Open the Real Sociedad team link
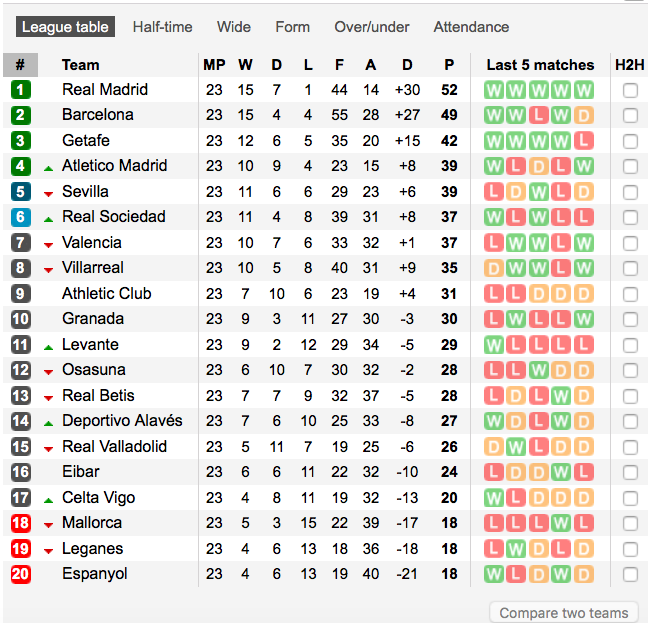Image resolution: width=648 pixels, height=623 pixels. 114,216
